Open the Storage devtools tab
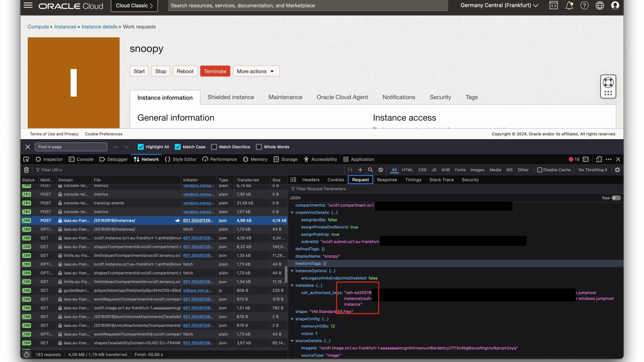Viewport: 644px width, 362px height. point(286,159)
